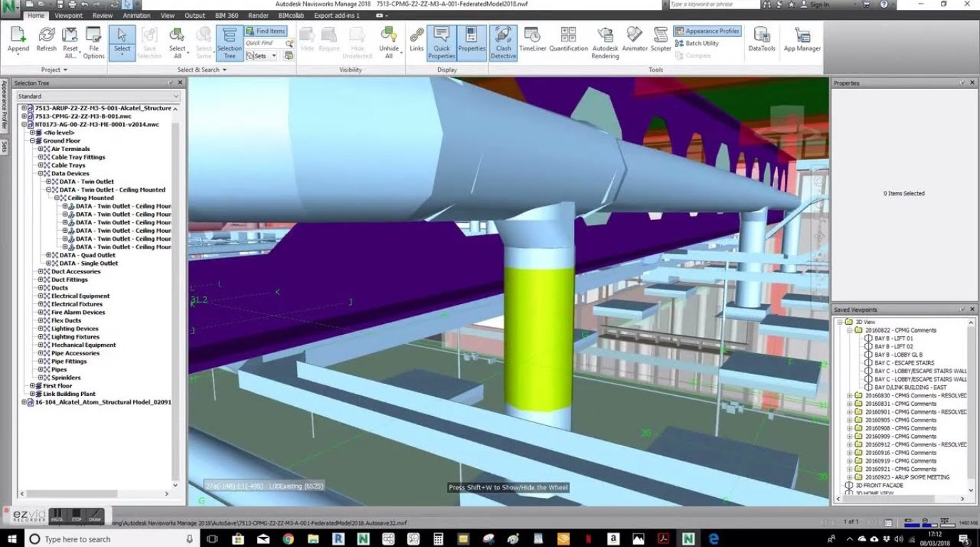Viewport: 980px width, 547px height.
Task: Open Clash Detective
Action: (503, 43)
